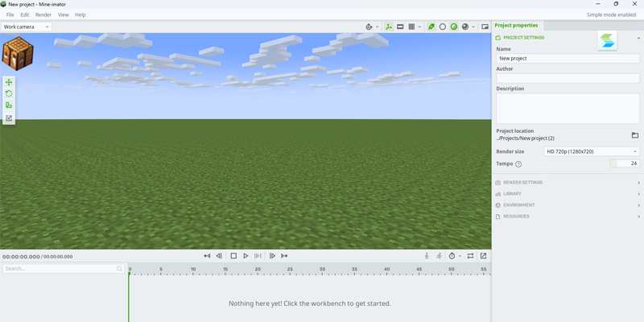Jump to previous keyframe
This screenshot has width=644, height=322.
pos(207,256)
